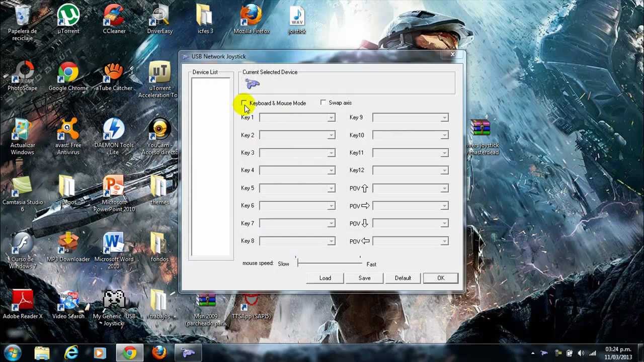Enable the Keyboard & Mouse Mode checkbox
The image size is (644, 362).
245,103
